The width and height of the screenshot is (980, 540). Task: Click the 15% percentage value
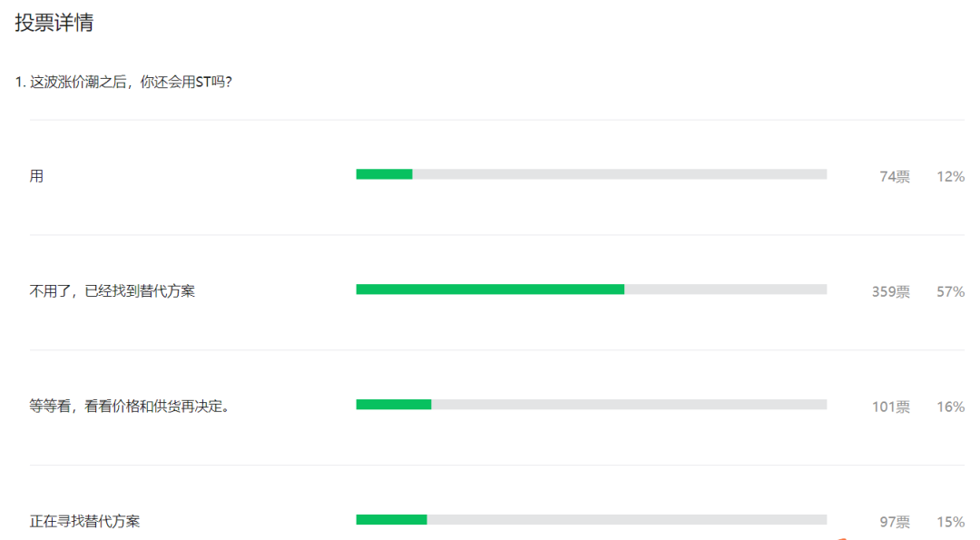950,522
